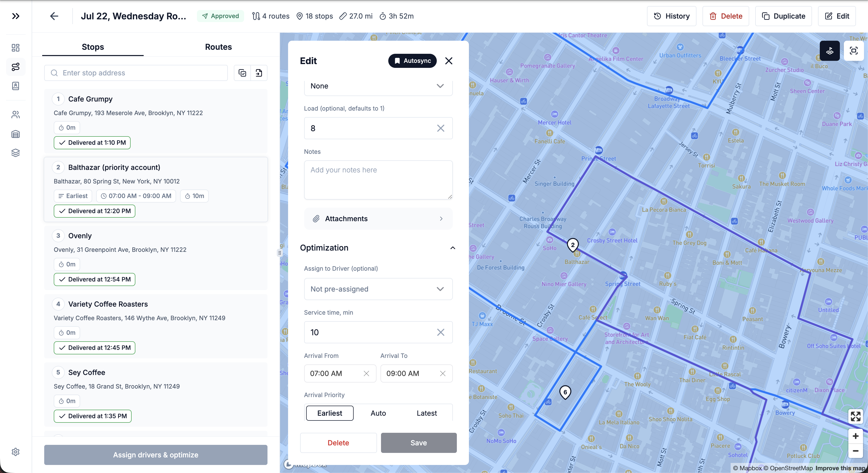
Task: Click the multi-select stops icon beside search
Action: point(242,73)
